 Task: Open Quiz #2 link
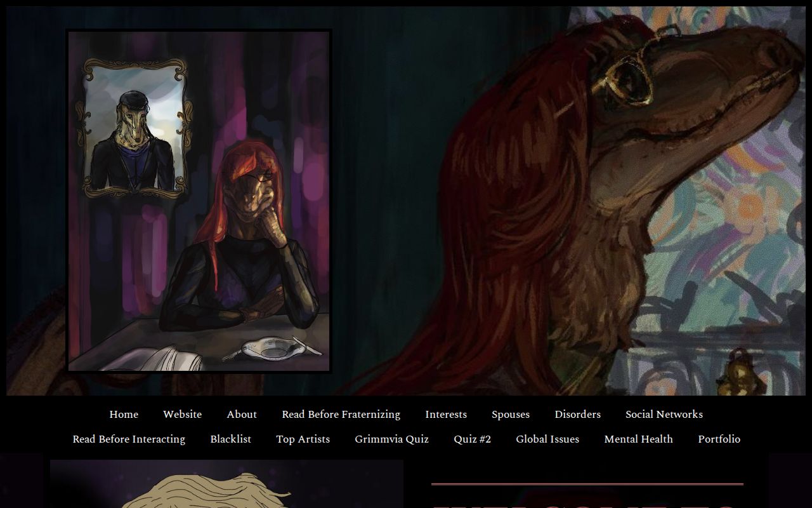coord(472,439)
